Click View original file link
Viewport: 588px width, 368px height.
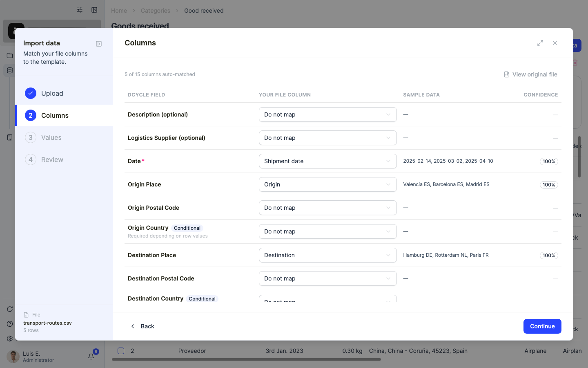[x=530, y=74]
